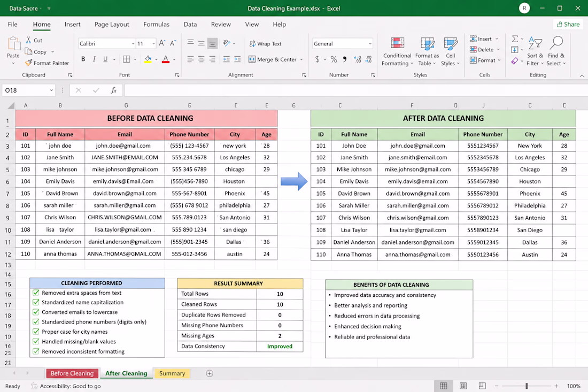588x392 pixels.
Task: Open the Formulas ribbon tab
Action: (x=157, y=25)
